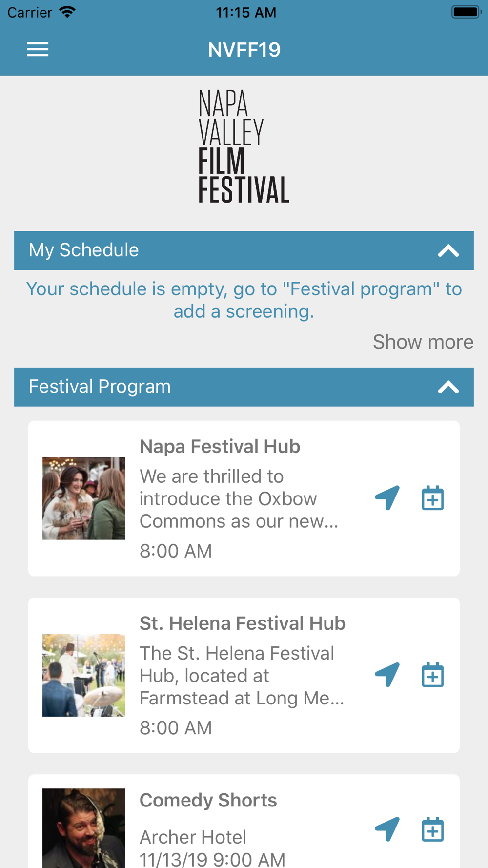The height and width of the screenshot is (868, 488).
Task: Add St. Helena Festival Hub to calendar
Action: (x=433, y=675)
